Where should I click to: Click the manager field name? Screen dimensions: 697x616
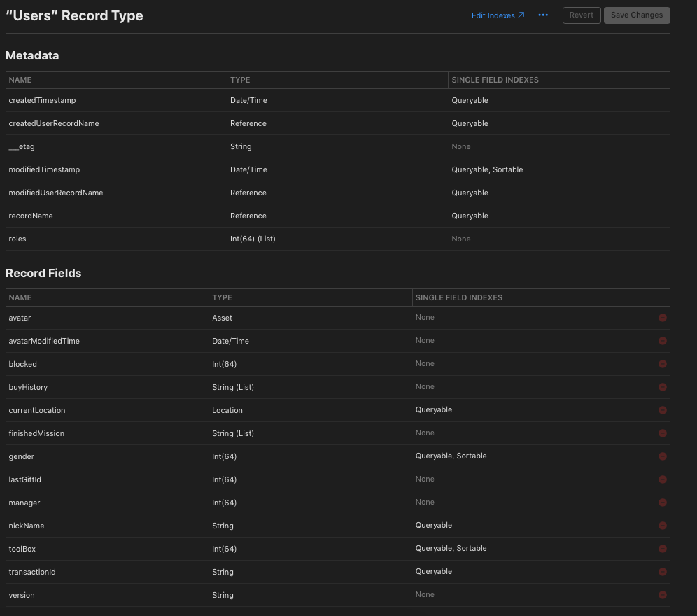click(x=24, y=503)
